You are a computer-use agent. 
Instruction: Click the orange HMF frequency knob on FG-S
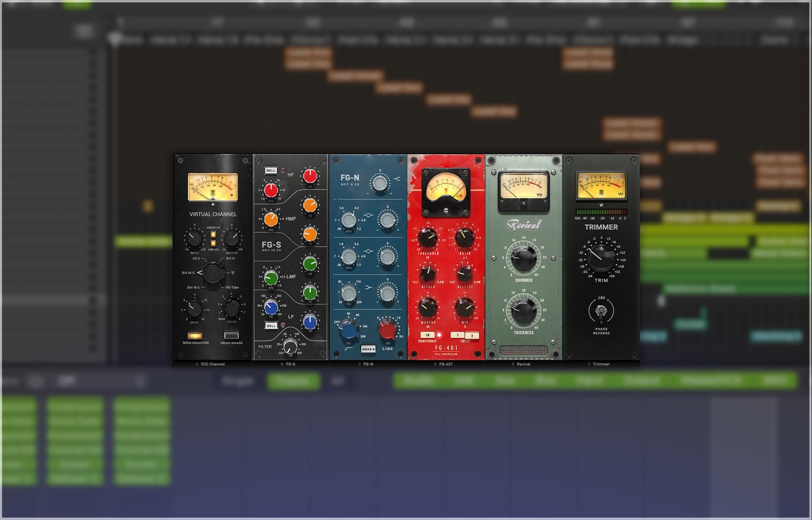pos(271,219)
